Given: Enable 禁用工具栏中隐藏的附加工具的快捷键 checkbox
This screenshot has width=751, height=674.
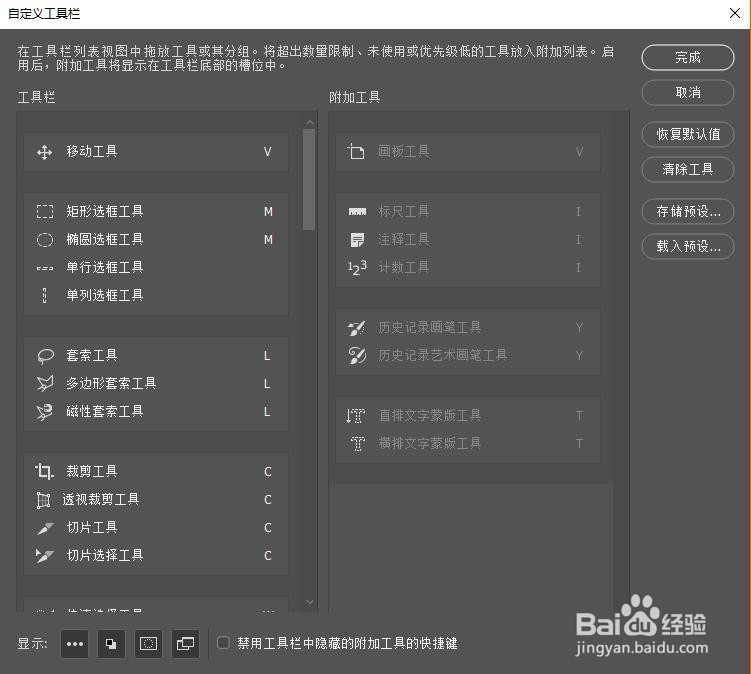Looking at the screenshot, I should 223,642.
